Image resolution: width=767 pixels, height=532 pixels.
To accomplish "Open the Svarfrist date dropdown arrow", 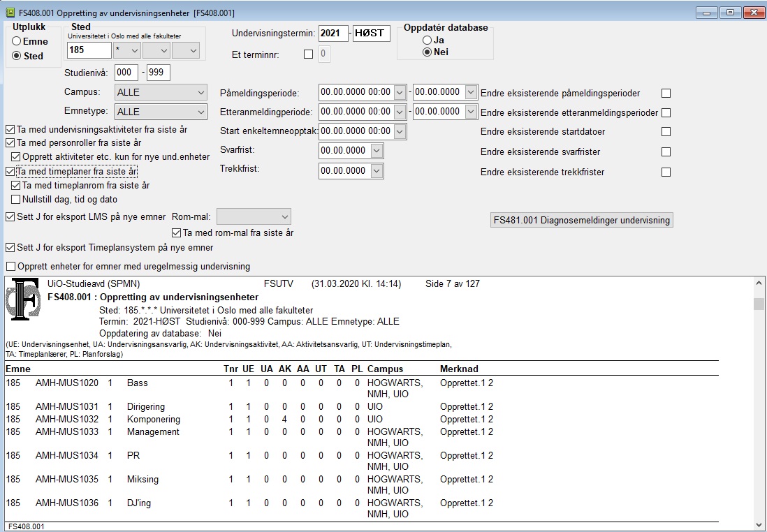I will click(x=377, y=151).
